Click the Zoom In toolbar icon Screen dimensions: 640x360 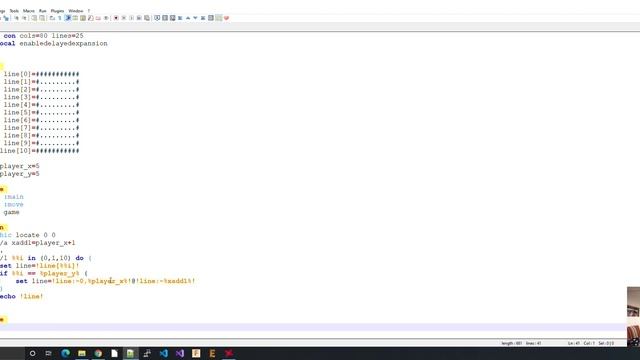coord(16,18)
